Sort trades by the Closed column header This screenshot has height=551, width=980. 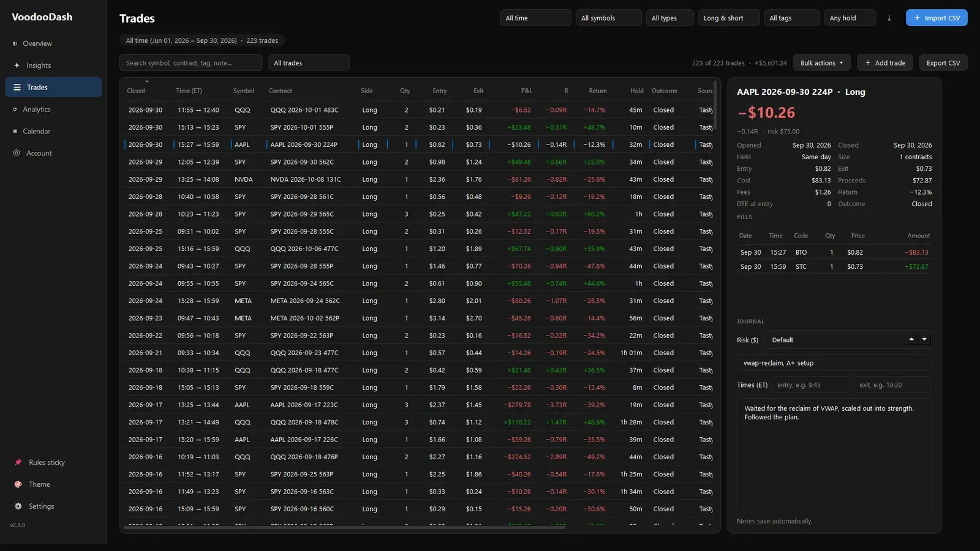click(136, 91)
